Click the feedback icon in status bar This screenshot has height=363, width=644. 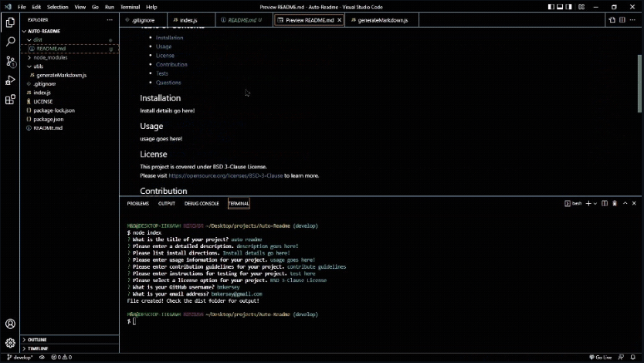[x=621, y=358]
